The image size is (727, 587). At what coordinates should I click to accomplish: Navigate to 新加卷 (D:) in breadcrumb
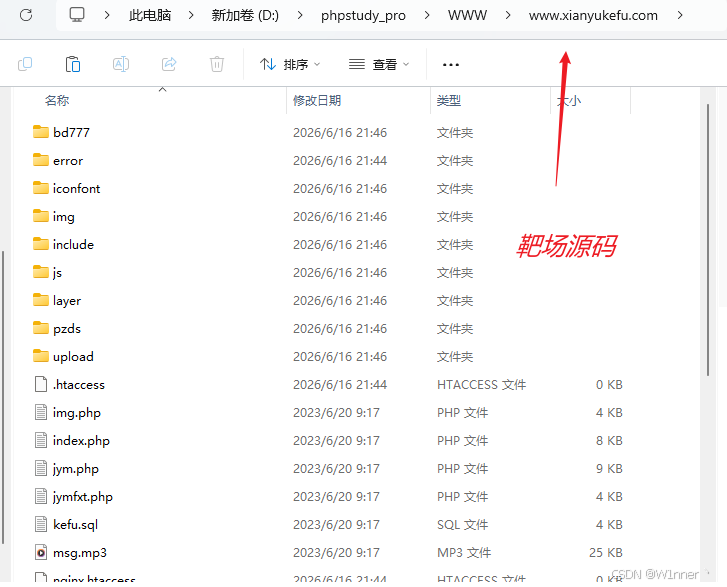pyautogui.click(x=245, y=15)
